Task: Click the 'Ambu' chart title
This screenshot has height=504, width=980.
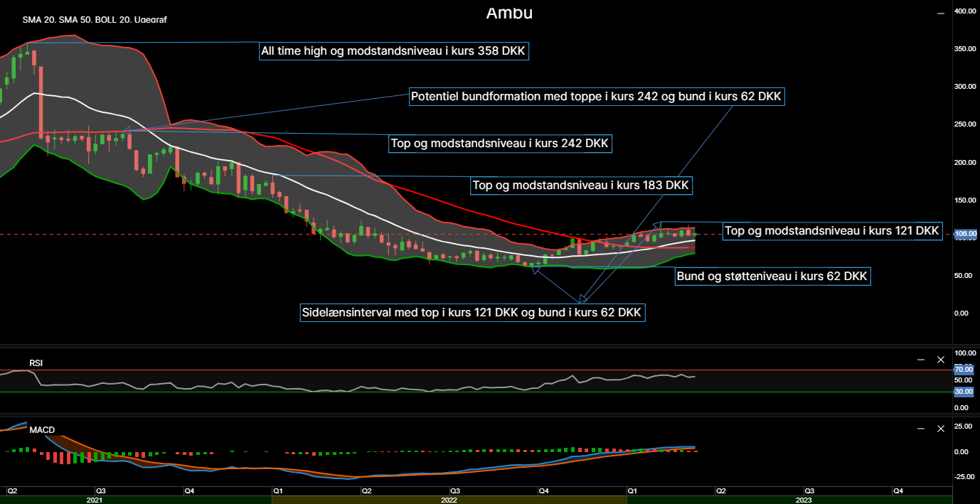Action: [509, 13]
